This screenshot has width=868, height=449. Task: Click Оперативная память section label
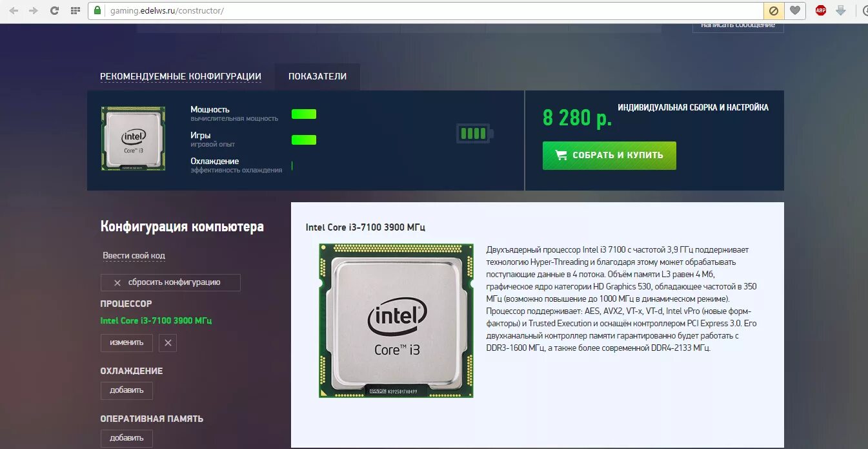coord(152,419)
